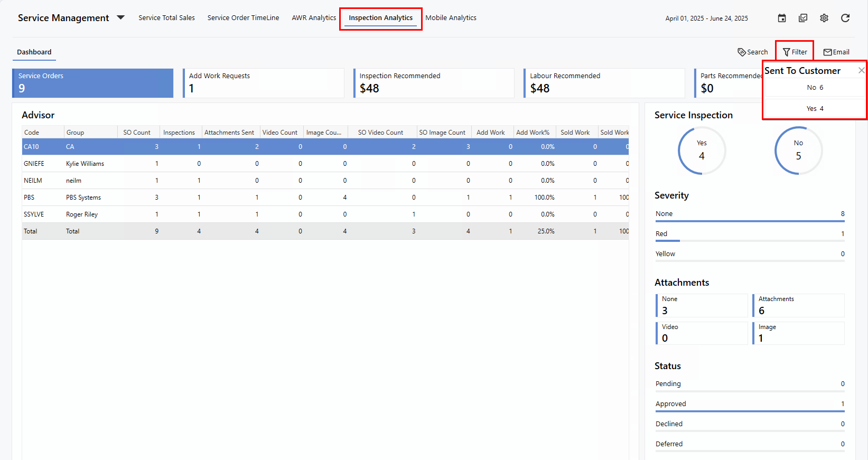Select the PBS Systems advisor row
This screenshot has height=460, width=868.
[83, 198]
